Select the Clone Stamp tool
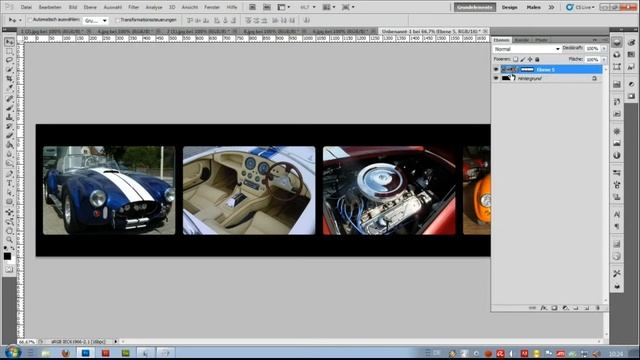The image size is (640, 360). click(x=9, y=117)
